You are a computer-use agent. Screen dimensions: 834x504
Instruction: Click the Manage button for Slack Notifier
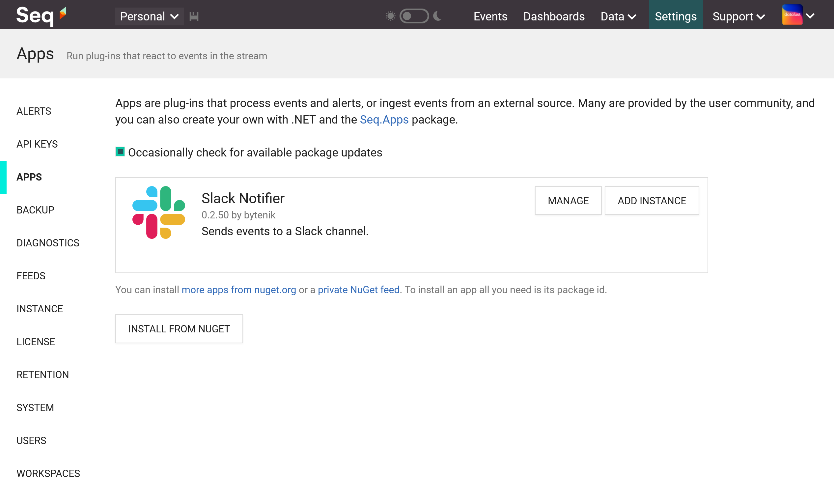[x=568, y=200]
